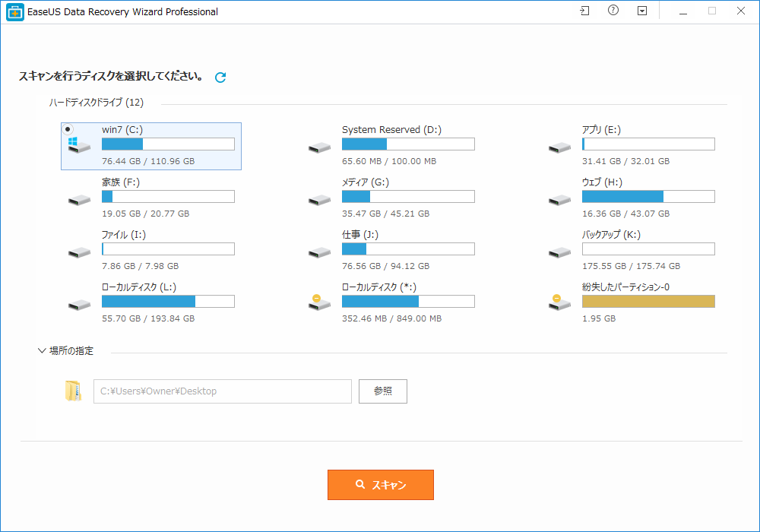Start scanning with the スキャン button

click(x=381, y=485)
